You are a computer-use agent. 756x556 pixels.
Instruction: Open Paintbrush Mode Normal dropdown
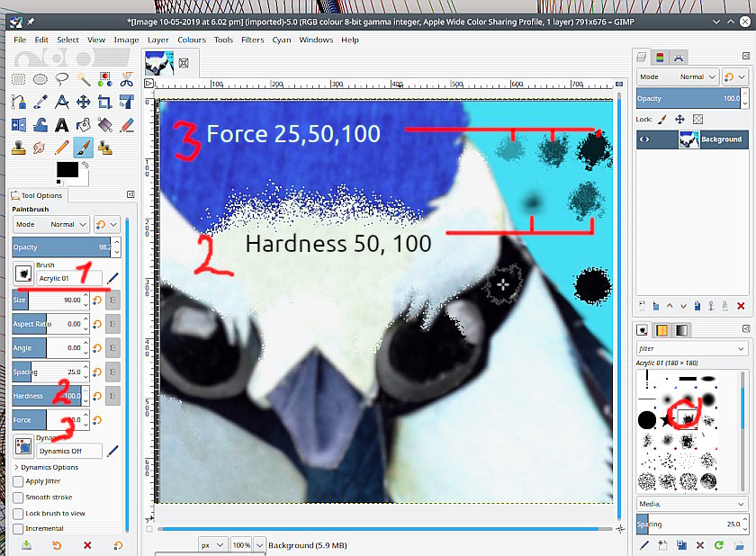(51, 225)
